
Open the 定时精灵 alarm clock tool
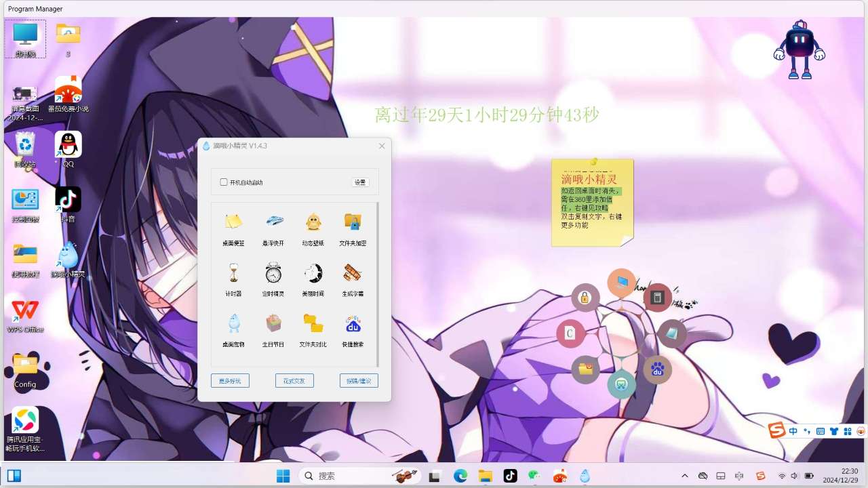coord(273,279)
